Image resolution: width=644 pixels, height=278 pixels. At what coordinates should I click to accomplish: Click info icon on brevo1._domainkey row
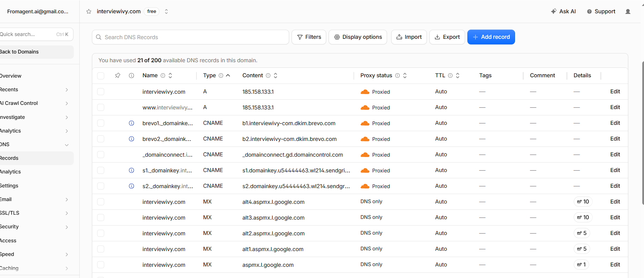pyautogui.click(x=131, y=123)
